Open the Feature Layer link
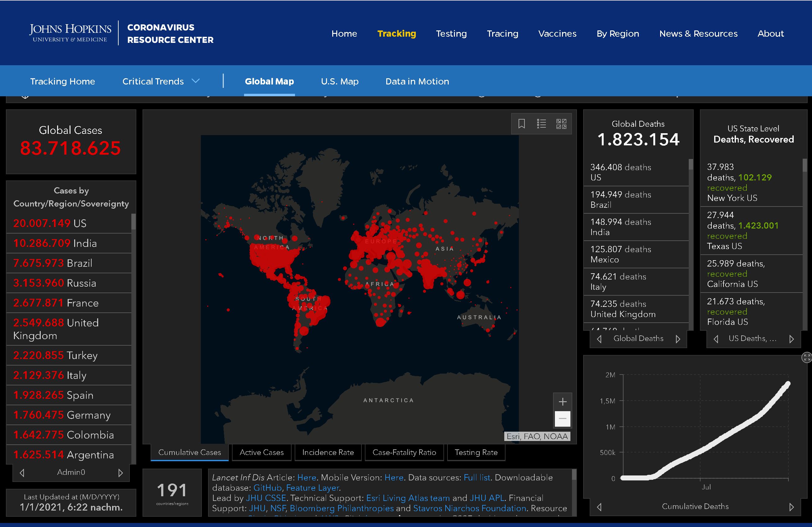 [x=313, y=488]
